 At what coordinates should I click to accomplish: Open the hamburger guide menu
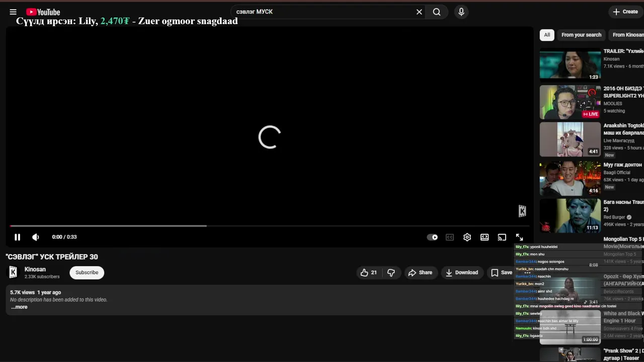(13, 12)
